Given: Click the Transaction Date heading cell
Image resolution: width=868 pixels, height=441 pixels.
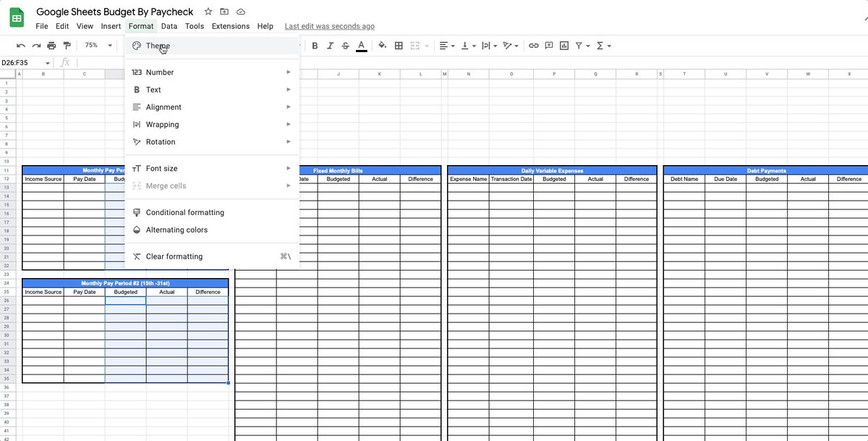Looking at the screenshot, I should pos(511,179).
